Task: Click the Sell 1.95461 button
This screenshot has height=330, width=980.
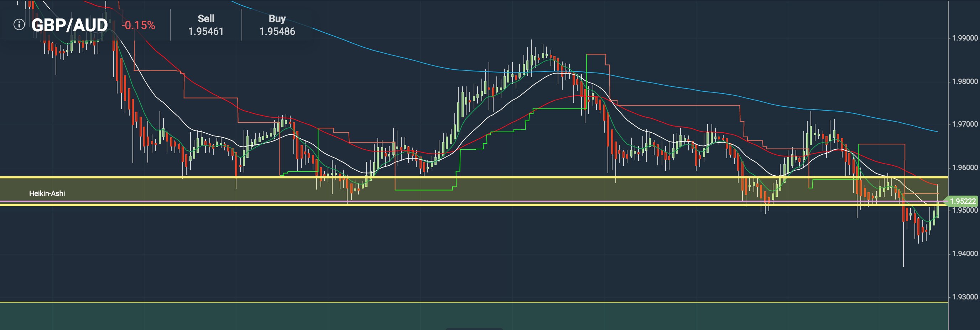Action: pos(206,25)
